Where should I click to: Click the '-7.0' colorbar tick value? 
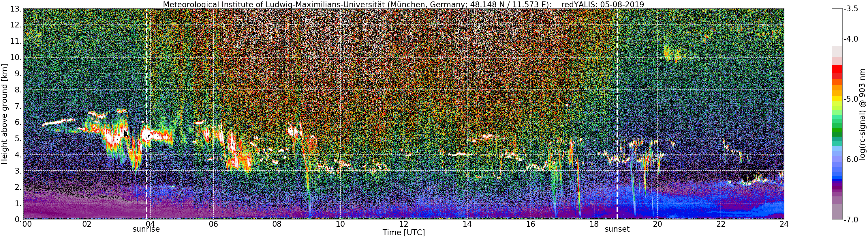click(851, 220)
